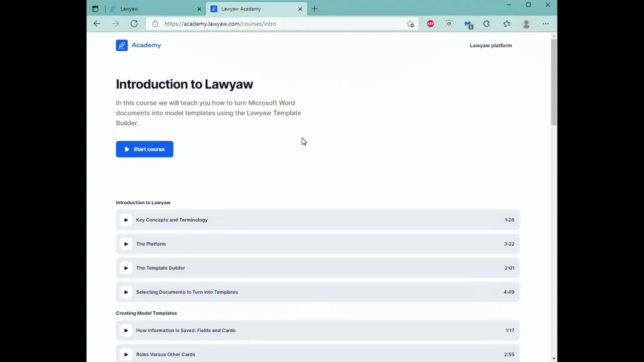Screen dimensions: 644x362
Task: Add page to favorites star icon
Action: pos(411,24)
